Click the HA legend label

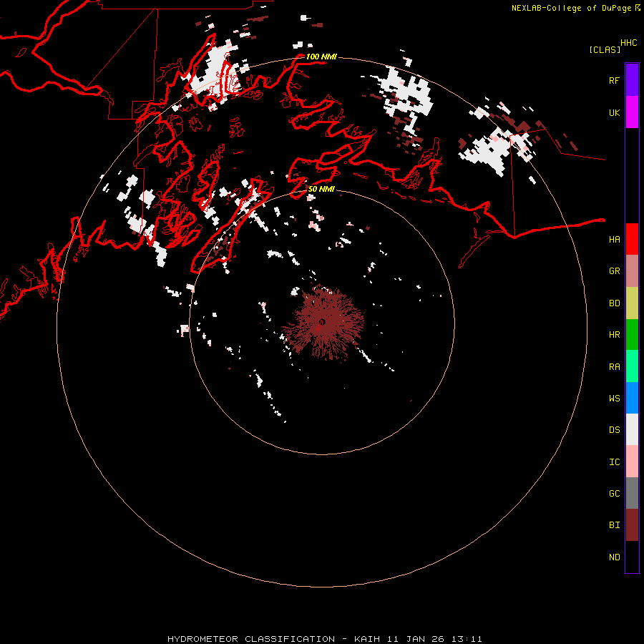click(614, 239)
